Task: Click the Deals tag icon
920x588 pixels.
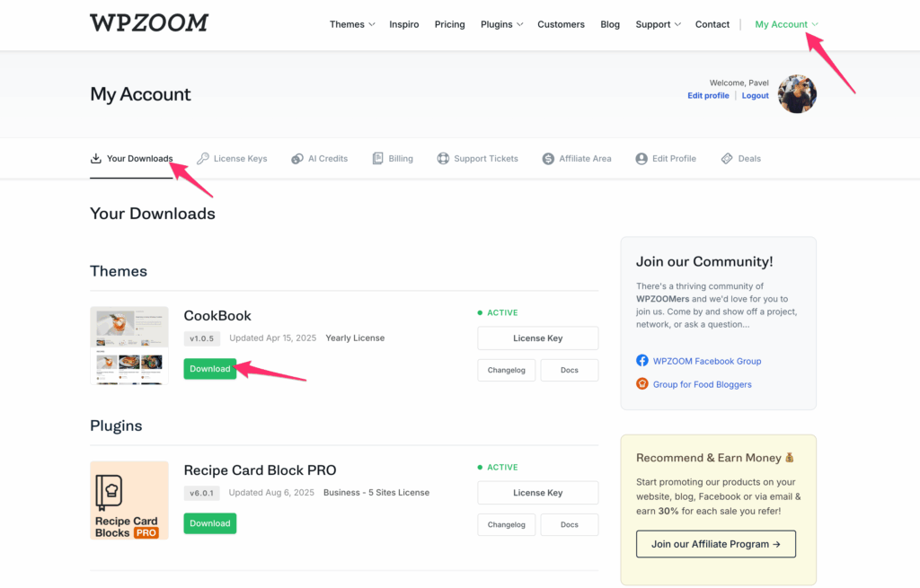Action: [x=727, y=159]
